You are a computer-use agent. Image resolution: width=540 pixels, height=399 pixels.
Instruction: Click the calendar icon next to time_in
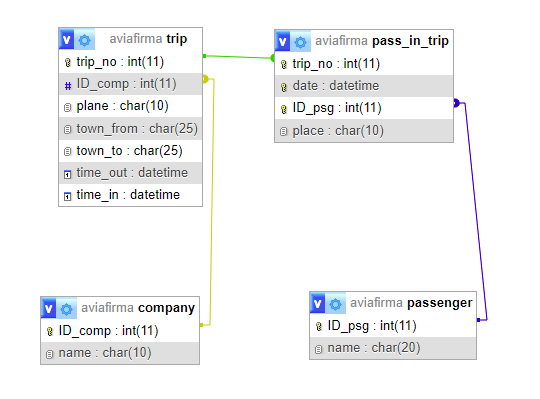click(x=68, y=196)
